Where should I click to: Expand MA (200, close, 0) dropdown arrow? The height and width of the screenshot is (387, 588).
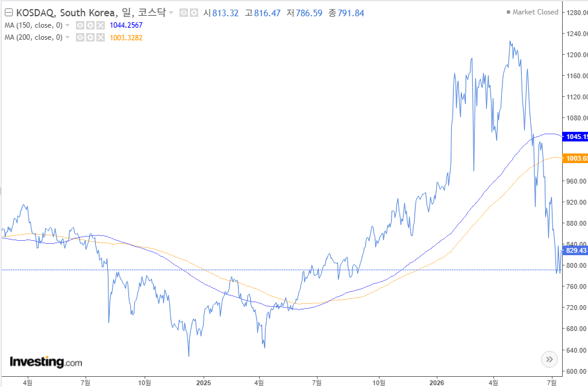(x=67, y=37)
